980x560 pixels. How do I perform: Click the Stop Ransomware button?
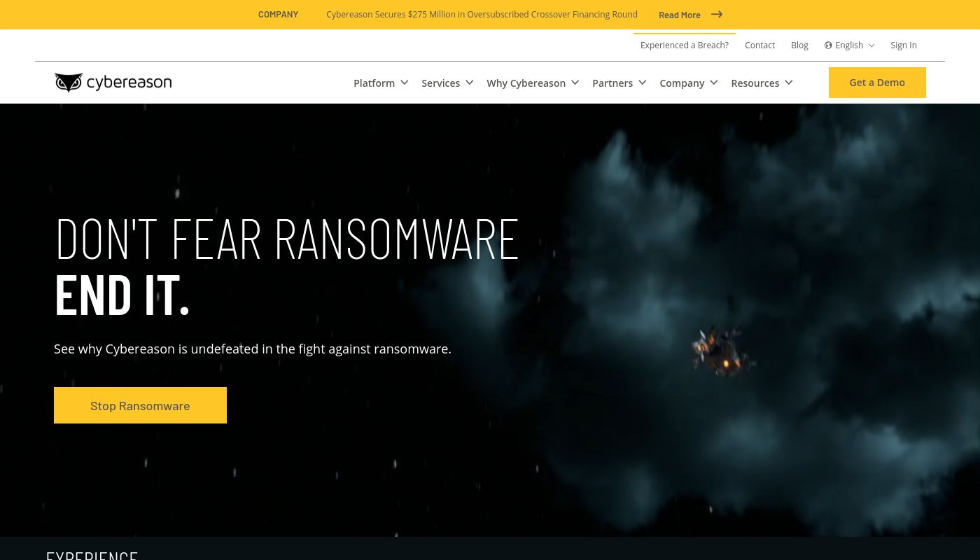[140, 405]
